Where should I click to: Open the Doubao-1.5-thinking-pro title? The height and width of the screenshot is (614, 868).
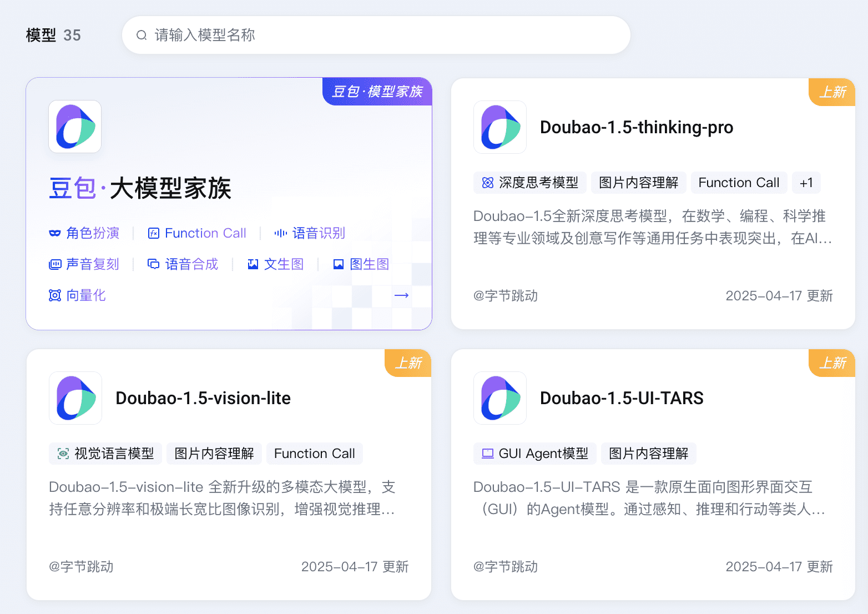pos(637,127)
